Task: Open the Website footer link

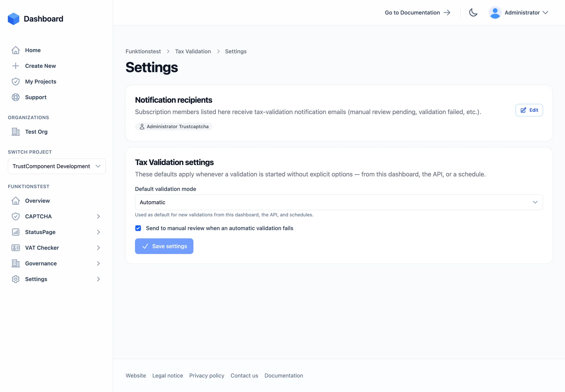Action: pyautogui.click(x=136, y=376)
